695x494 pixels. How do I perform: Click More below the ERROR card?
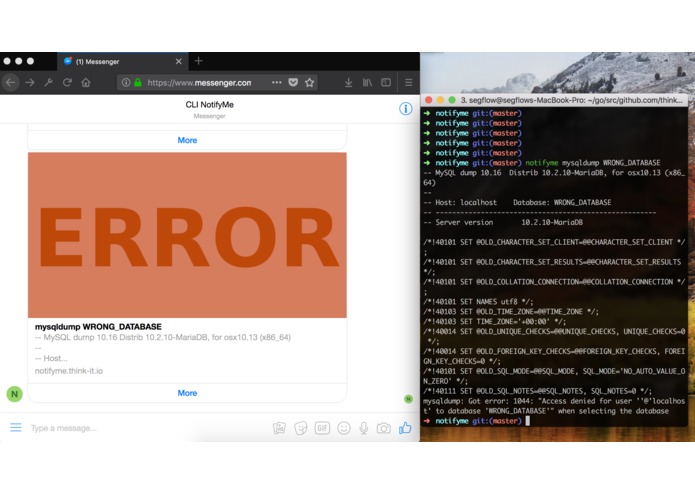point(187,393)
